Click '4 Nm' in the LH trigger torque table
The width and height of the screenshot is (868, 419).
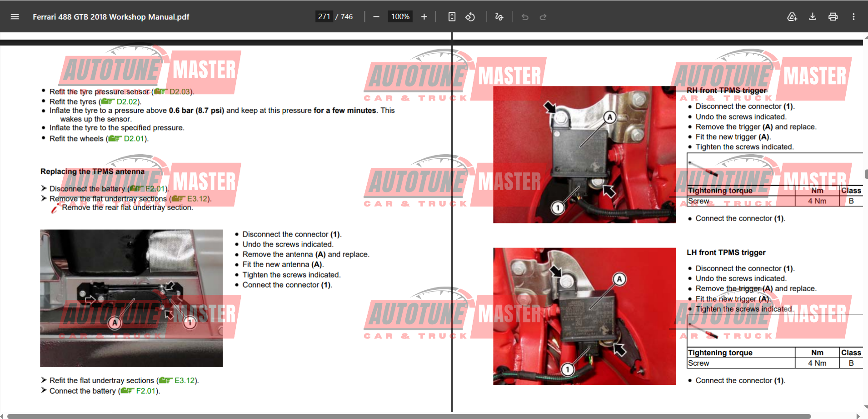817,363
